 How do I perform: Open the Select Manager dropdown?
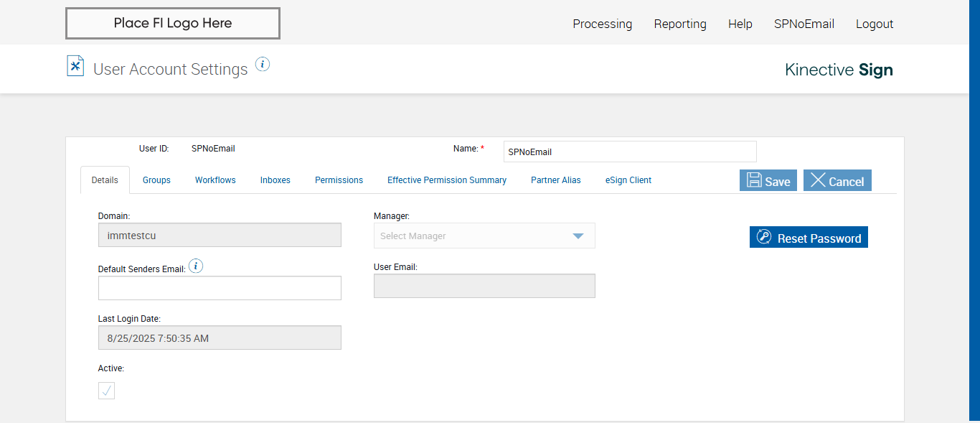(x=484, y=236)
